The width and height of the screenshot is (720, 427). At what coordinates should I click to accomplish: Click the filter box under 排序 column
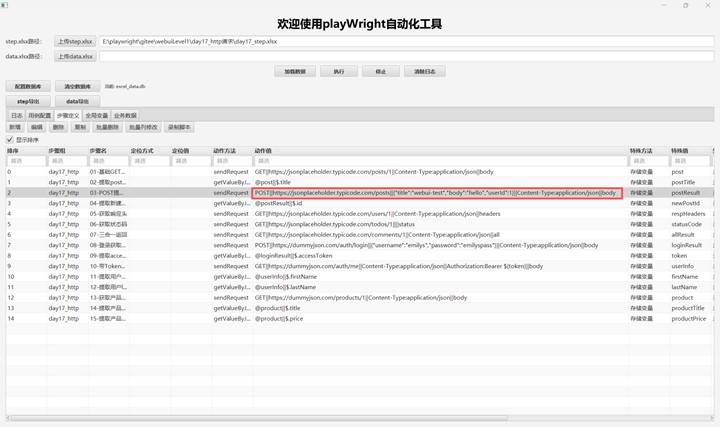tap(26, 161)
